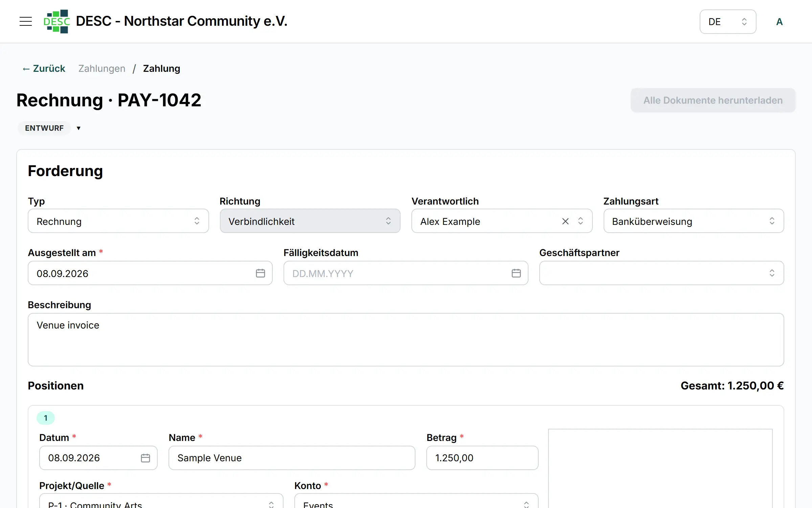Open calendar picker for Ausgestellt am
812x508 pixels.
coord(261,273)
